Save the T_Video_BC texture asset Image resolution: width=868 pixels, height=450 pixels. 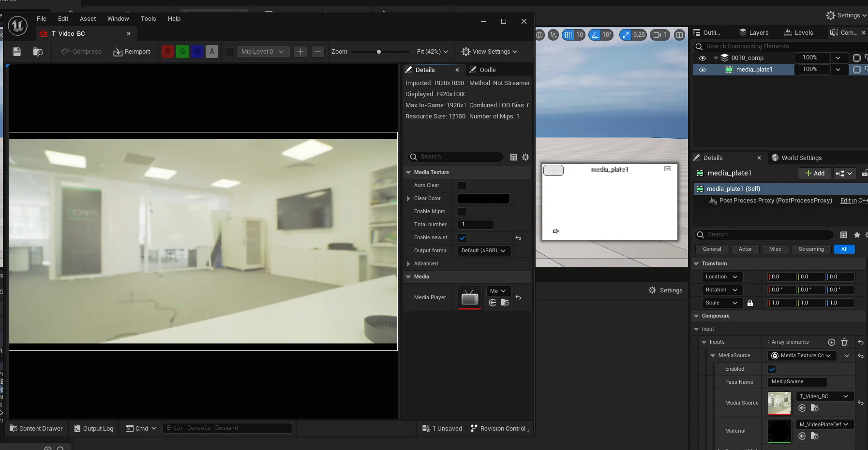coord(17,52)
